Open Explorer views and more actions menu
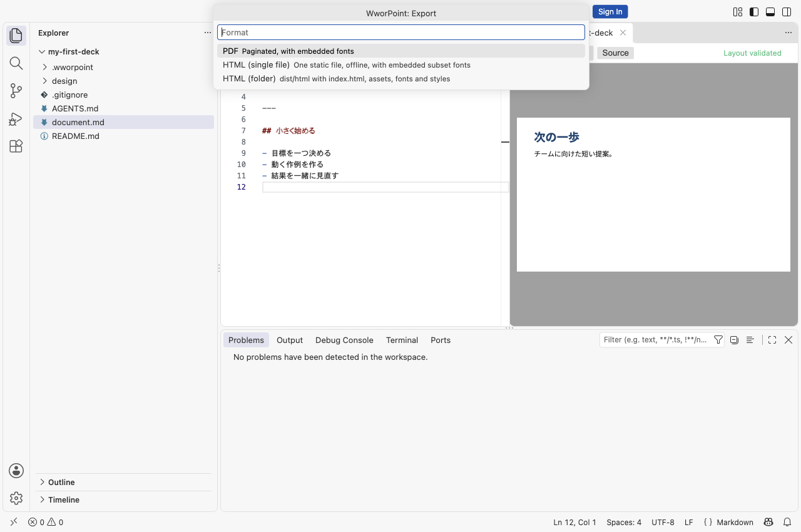The height and width of the screenshot is (532, 801). pos(208,33)
